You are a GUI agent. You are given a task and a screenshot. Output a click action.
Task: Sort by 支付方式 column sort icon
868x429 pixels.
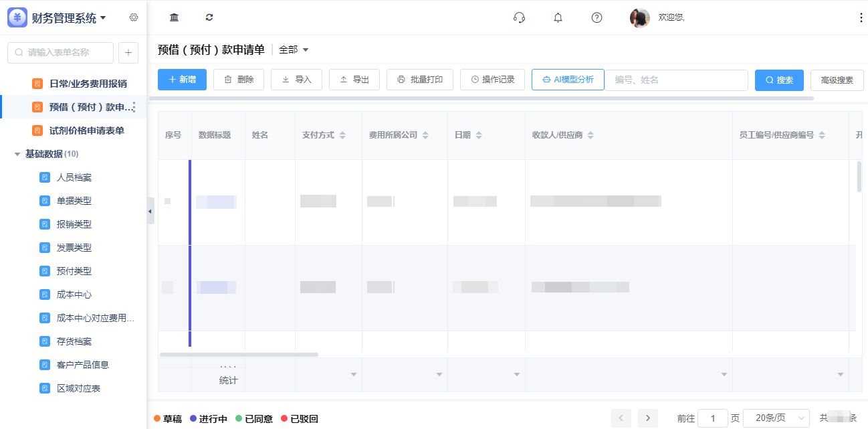coord(342,135)
